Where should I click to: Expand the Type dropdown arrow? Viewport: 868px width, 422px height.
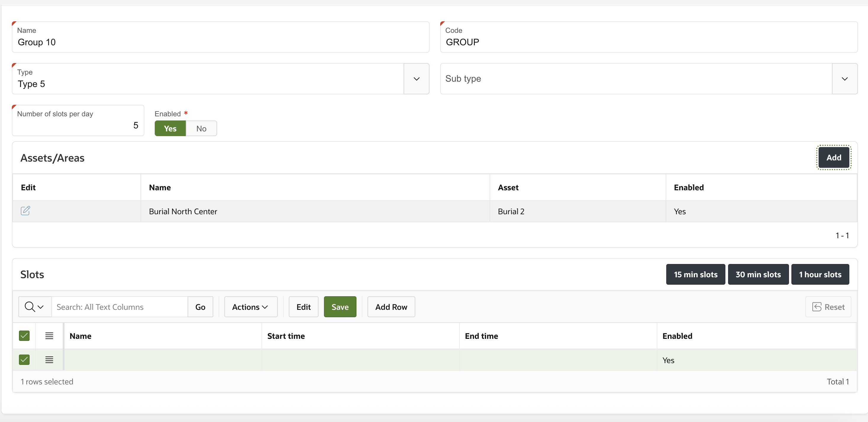pyautogui.click(x=417, y=79)
